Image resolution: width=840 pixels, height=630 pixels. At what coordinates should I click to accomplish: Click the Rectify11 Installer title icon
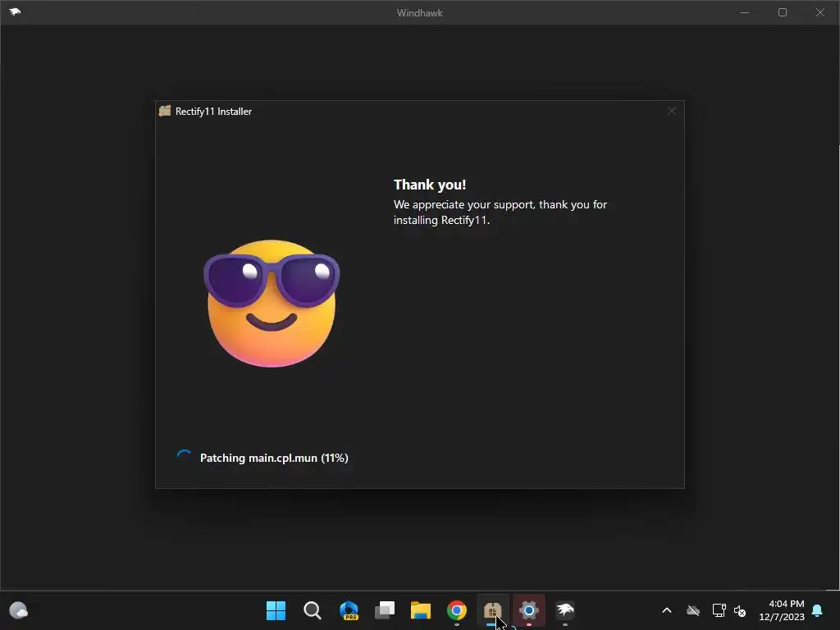[x=165, y=111]
